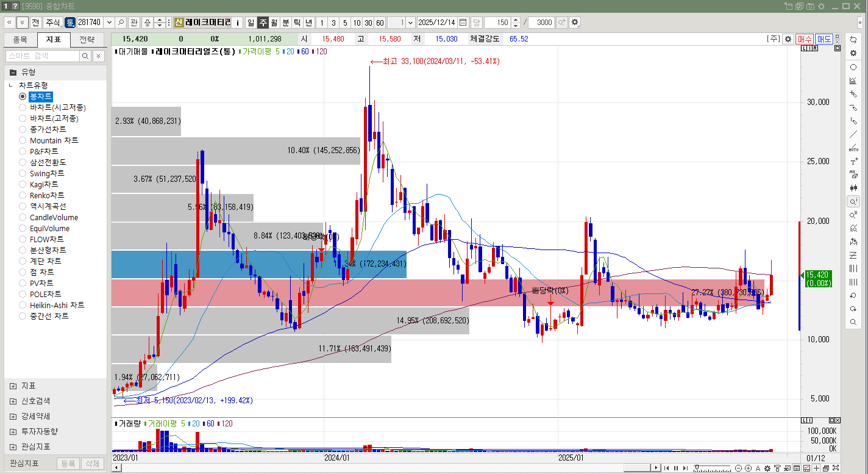Click the 스마트 검색 search field
Screen dimensions: 868x474
(43, 56)
